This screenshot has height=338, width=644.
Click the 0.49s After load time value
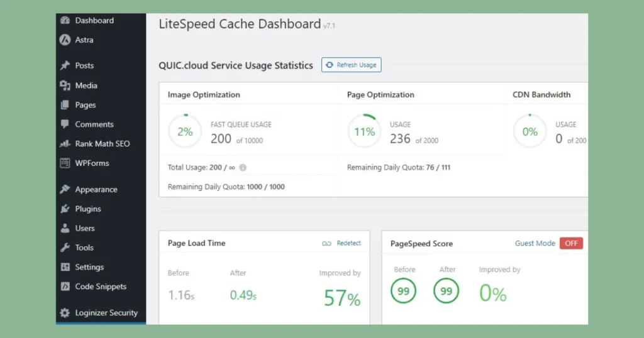pyautogui.click(x=243, y=295)
